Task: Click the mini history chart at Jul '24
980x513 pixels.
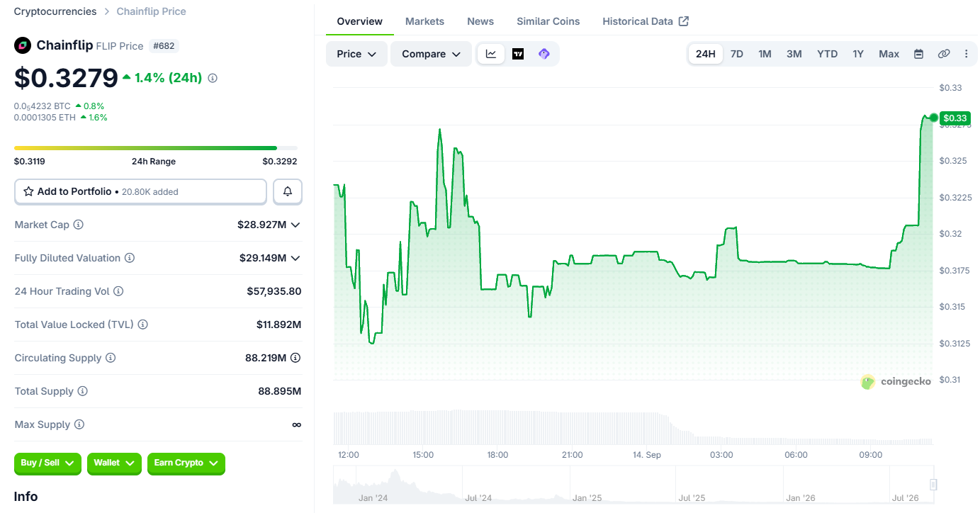Action: 478,498
